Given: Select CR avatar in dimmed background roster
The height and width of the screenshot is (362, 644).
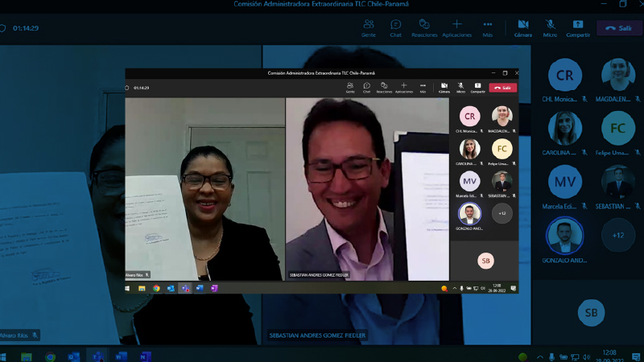Looking at the screenshot, I should tap(565, 75).
